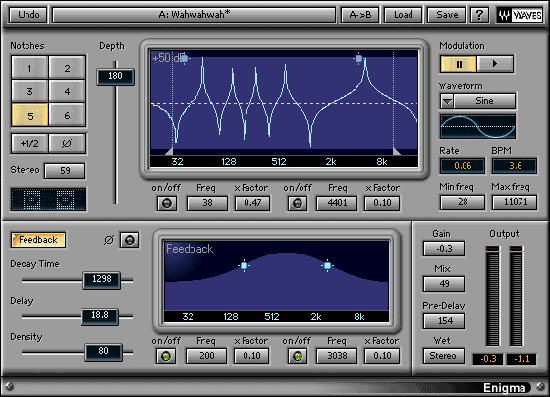Click the Min freq value 28
Viewport: 550px width, 397px height.
pos(462,202)
